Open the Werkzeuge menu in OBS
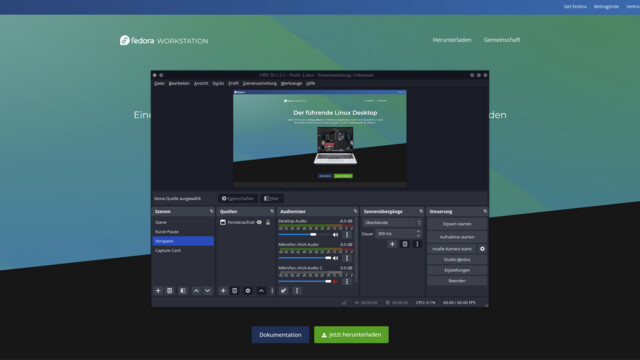 pyautogui.click(x=291, y=83)
